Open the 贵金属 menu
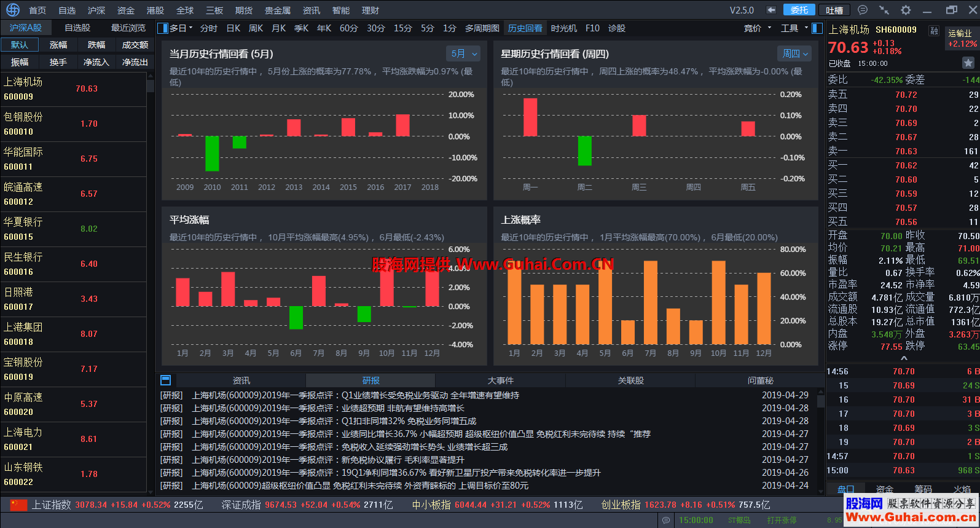The image size is (980, 528). (x=278, y=10)
